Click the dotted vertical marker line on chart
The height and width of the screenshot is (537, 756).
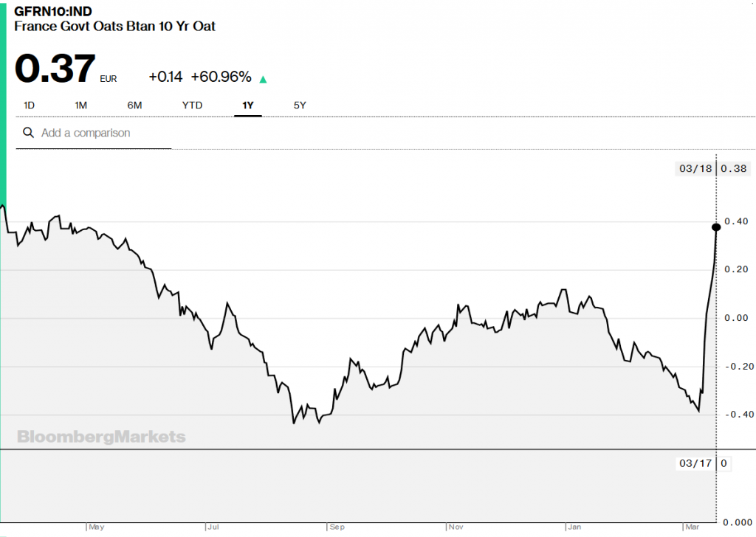[716, 332]
